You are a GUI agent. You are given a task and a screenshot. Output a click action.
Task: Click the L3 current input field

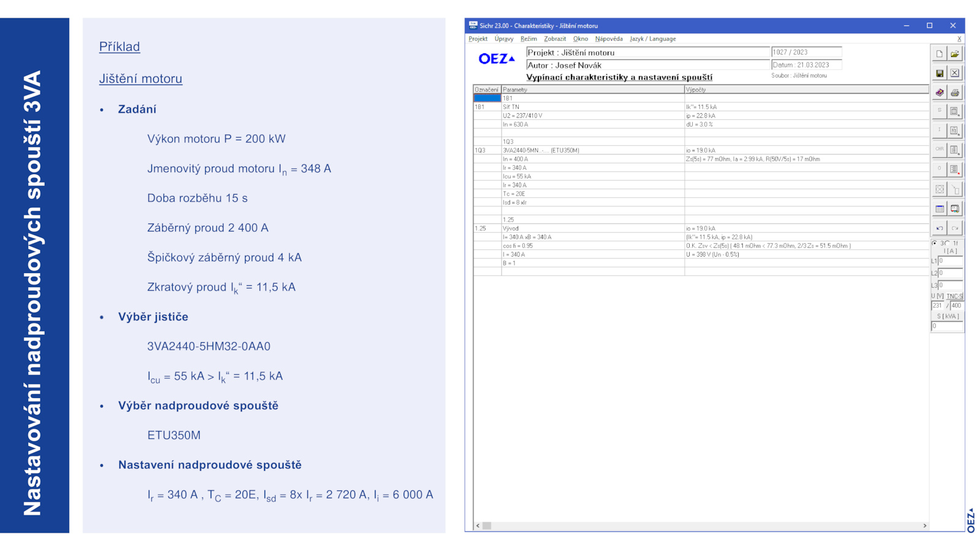coord(951,285)
